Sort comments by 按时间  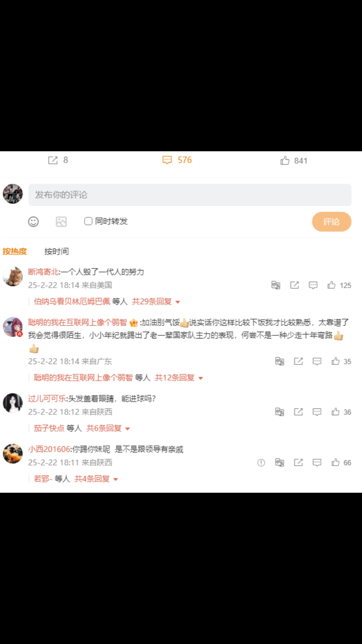tap(57, 252)
